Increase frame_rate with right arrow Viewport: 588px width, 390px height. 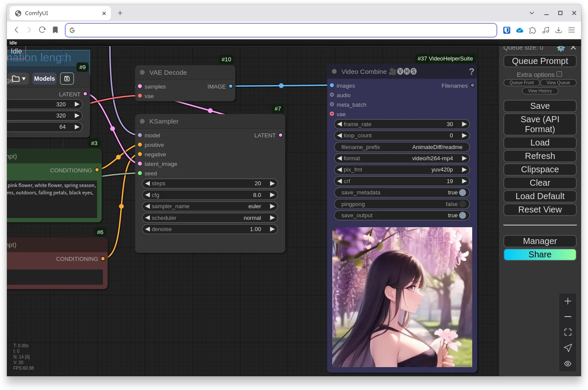(464, 124)
